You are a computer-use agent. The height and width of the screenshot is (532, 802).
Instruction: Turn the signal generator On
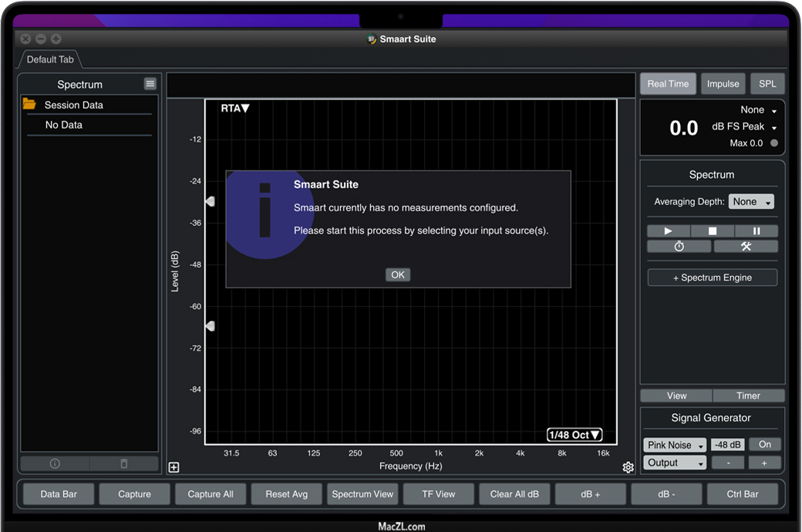pos(764,445)
